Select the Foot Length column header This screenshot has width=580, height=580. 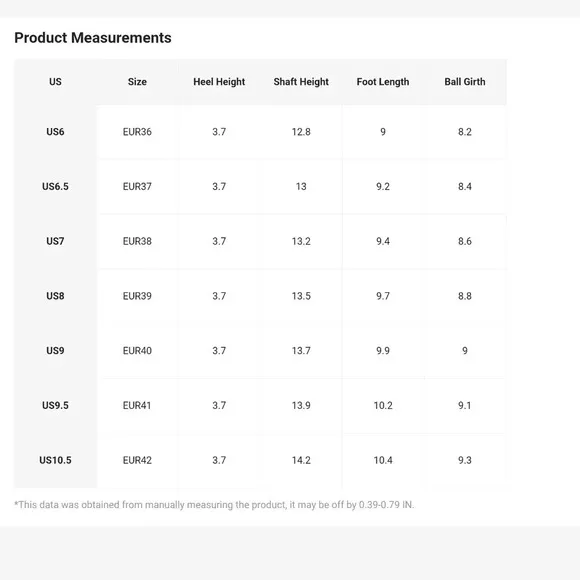383,82
